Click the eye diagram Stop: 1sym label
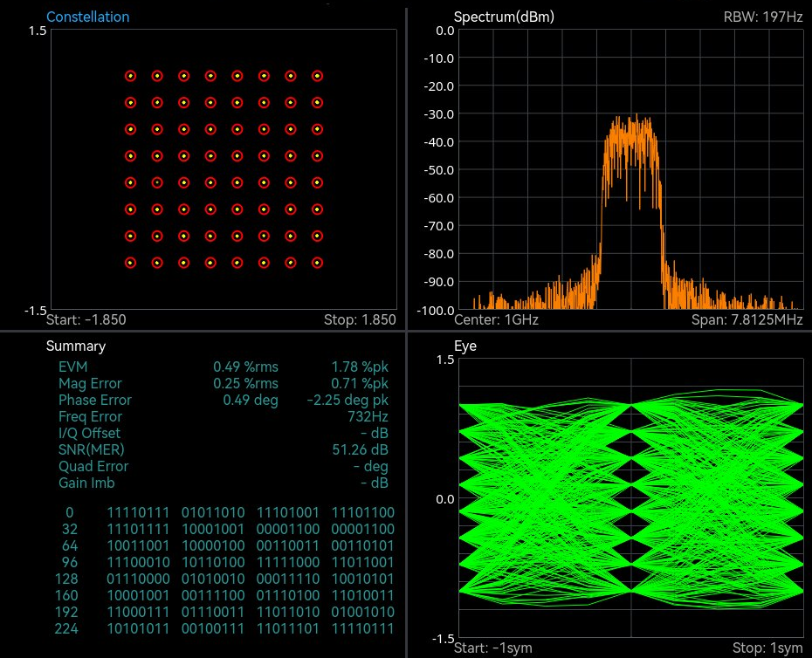Viewport: 812px width, 658px height. (767, 648)
